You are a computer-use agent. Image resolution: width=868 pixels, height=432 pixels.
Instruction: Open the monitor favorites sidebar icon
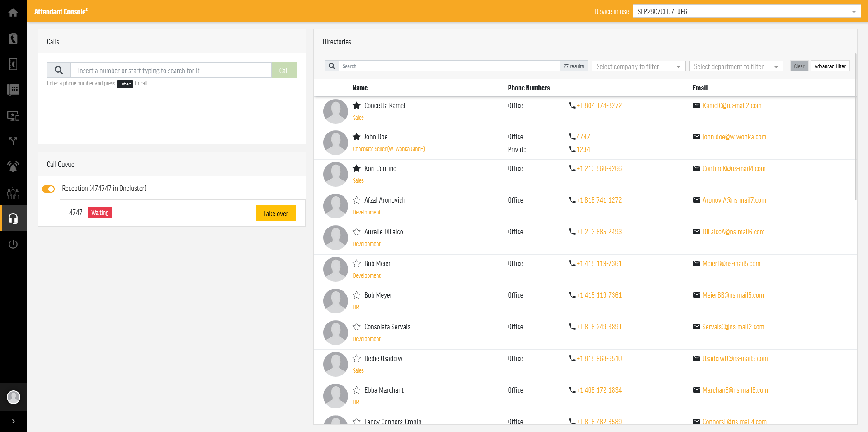(x=13, y=116)
